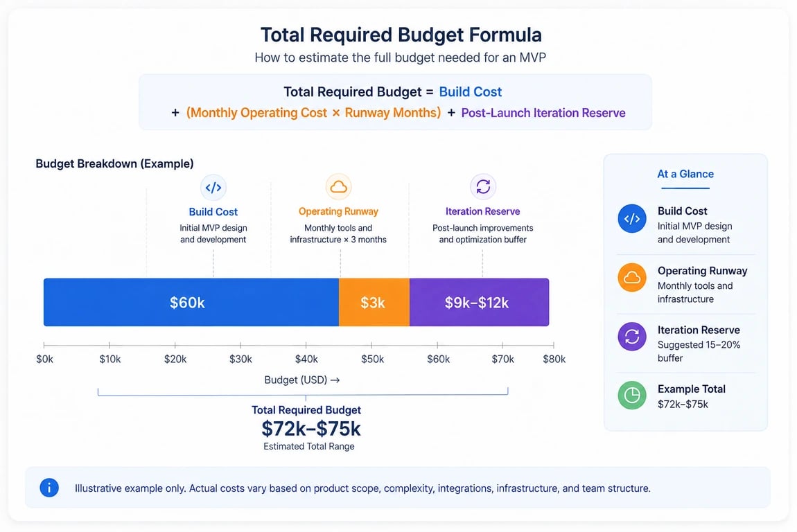
Task: Click "Post-launch improvements and optimization buffer" description
Action: coord(483,233)
